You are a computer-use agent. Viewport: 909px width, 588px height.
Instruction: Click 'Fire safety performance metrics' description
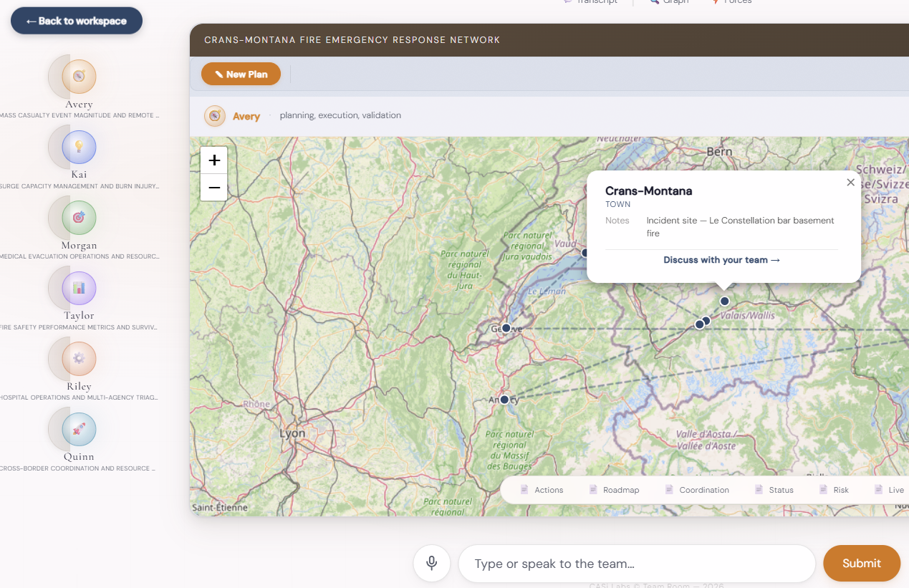coord(79,327)
